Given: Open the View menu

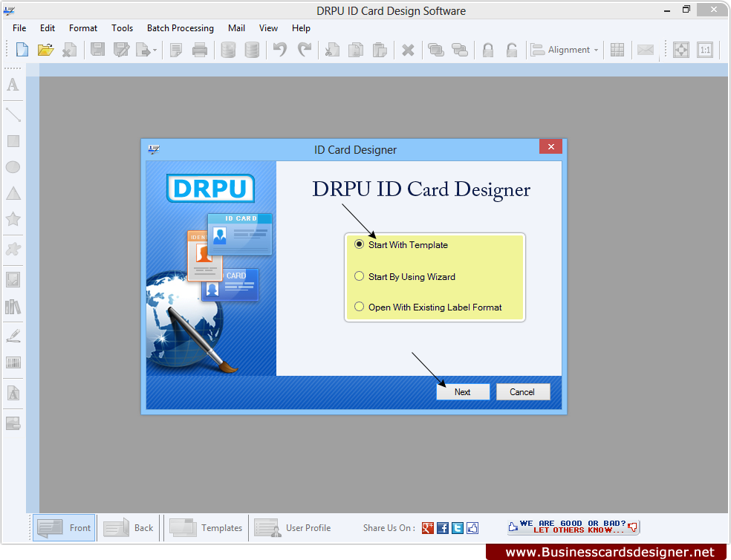Looking at the screenshot, I should pyautogui.click(x=268, y=28).
